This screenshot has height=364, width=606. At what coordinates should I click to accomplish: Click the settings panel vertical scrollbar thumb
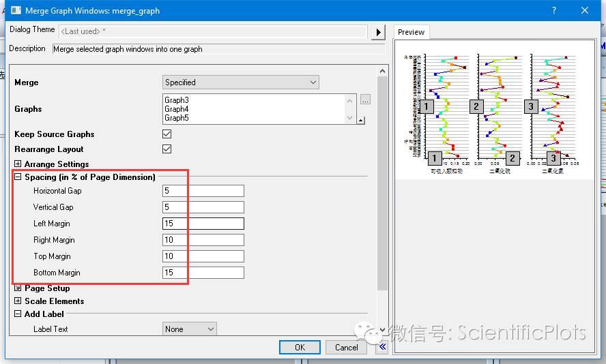click(382, 183)
